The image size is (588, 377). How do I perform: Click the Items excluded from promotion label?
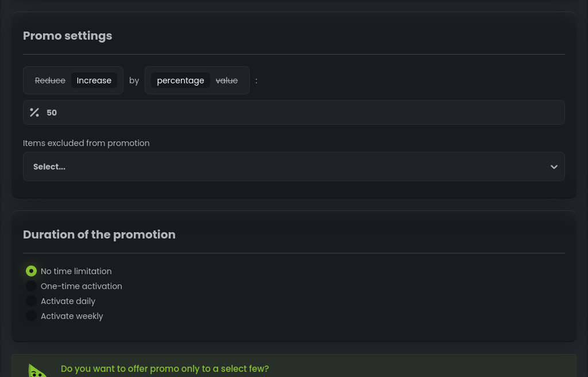(86, 143)
